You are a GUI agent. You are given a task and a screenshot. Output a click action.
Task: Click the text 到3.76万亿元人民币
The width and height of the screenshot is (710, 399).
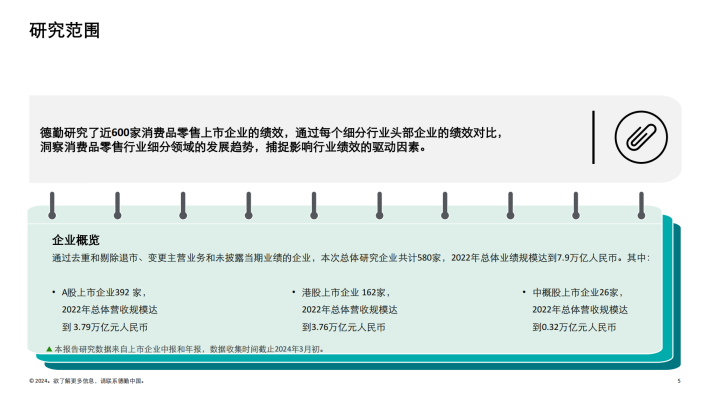point(343,327)
